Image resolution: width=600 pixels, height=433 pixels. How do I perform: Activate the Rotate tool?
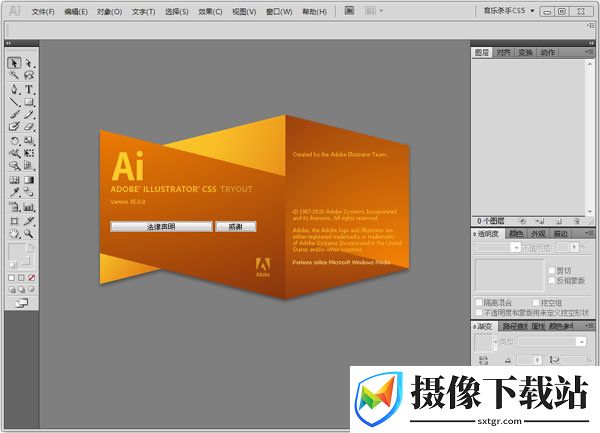[x=14, y=141]
